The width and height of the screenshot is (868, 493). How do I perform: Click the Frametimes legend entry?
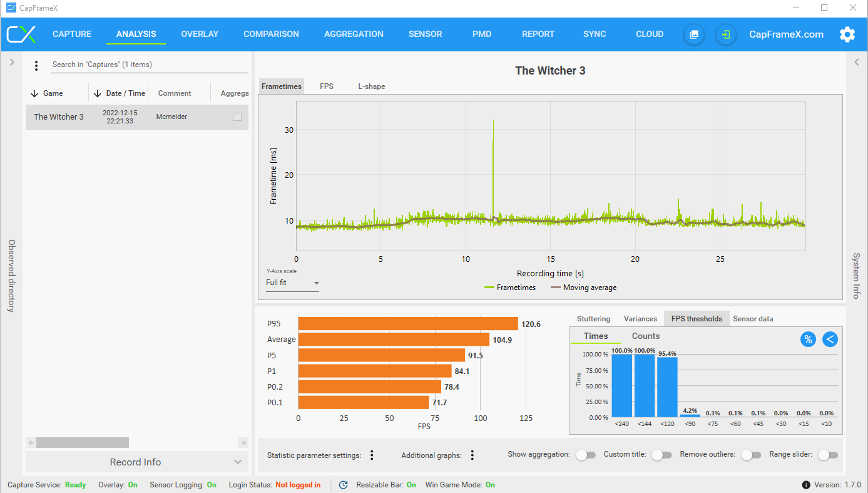point(510,288)
